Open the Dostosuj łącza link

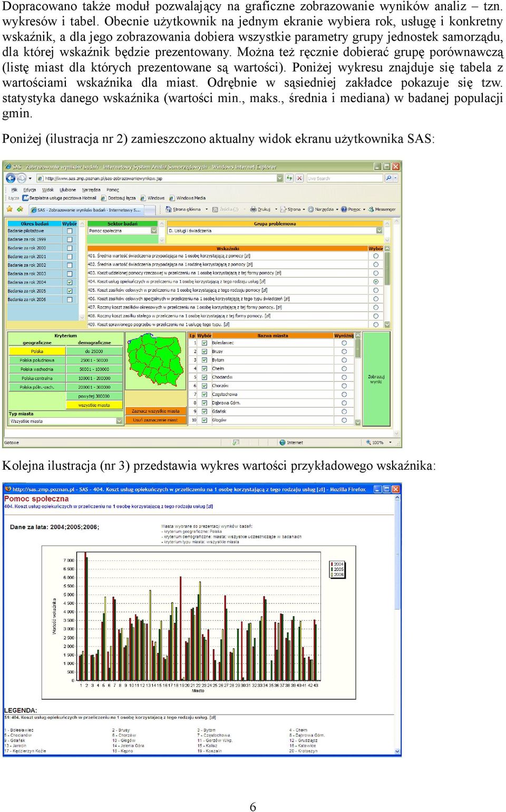tap(118, 198)
